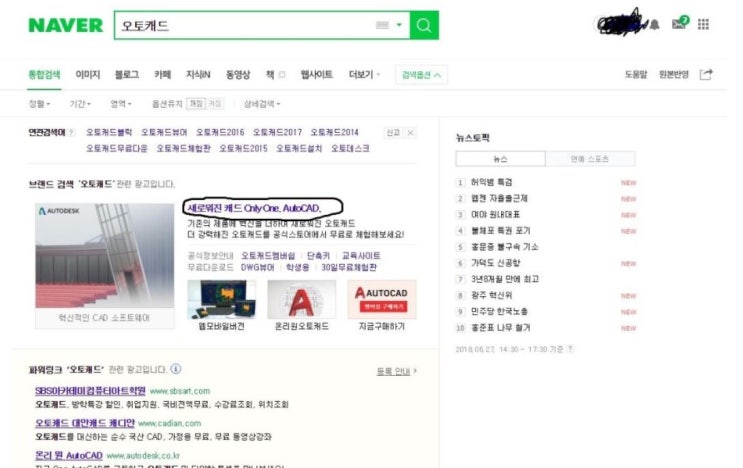This screenshot has height=468, width=743.
Task: Open the 정렬 dropdown
Action: pyautogui.click(x=39, y=104)
